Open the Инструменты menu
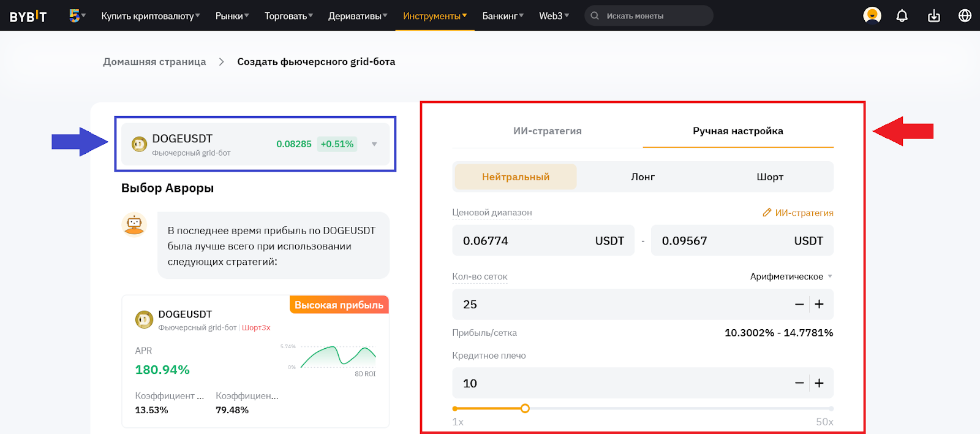Image resolution: width=980 pixels, height=434 pixels. [435, 16]
